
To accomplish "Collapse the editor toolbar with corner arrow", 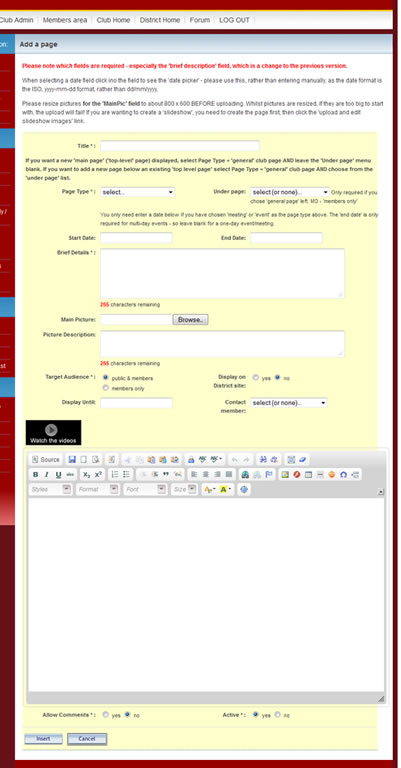I will (381, 492).
